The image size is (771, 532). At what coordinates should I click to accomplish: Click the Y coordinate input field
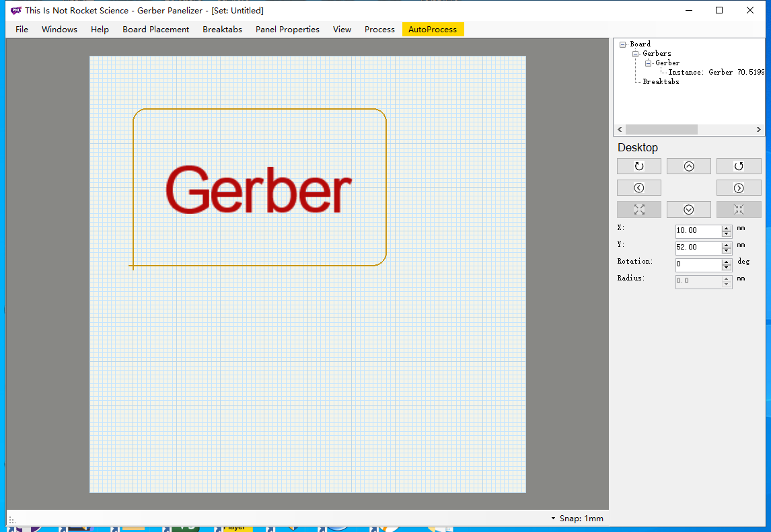(x=698, y=247)
